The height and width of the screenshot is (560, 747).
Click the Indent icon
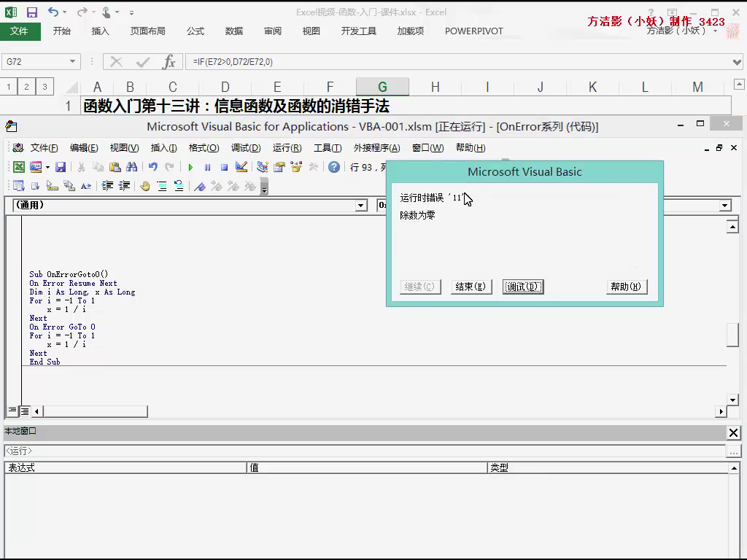(x=107, y=186)
